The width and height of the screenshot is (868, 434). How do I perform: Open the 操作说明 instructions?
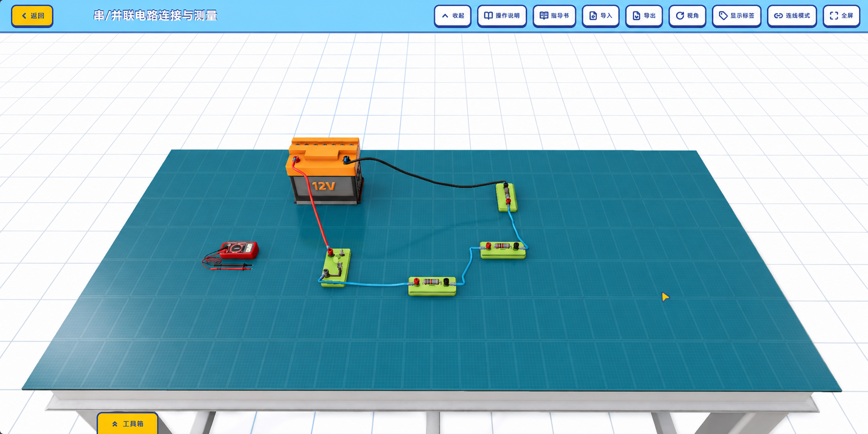click(x=502, y=16)
